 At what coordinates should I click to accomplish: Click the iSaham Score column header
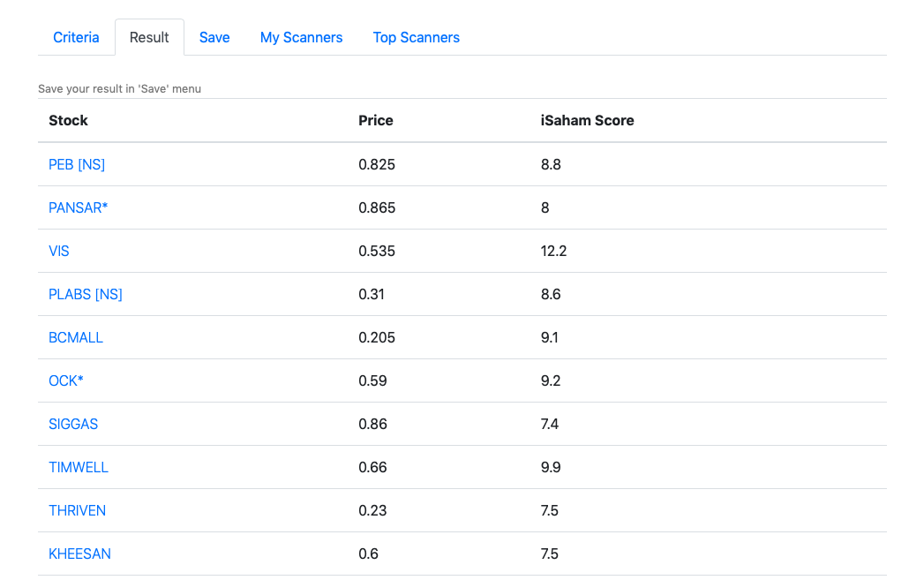pos(588,120)
